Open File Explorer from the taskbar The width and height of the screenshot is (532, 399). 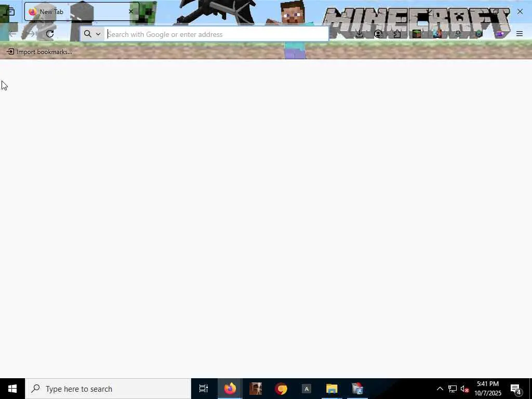tap(332, 389)
